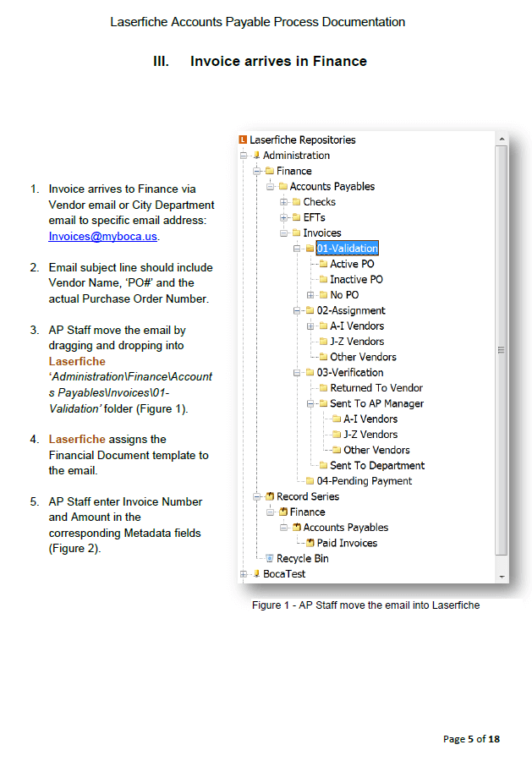532x761 pixels.
Task: Collapse Accounts Payables under Record Series
Action: click(x=283, y=528)
